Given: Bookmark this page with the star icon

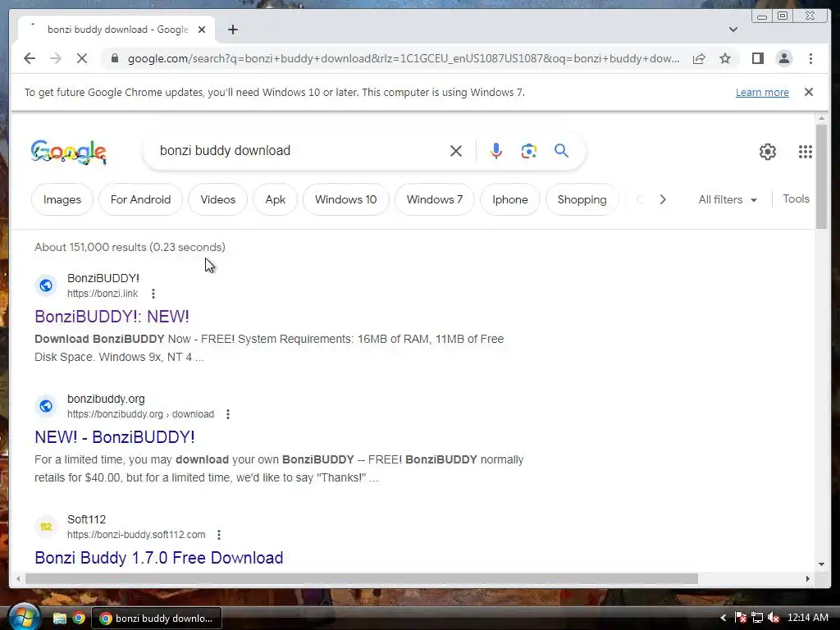Looking at the screenshot, I should point(725,58).
